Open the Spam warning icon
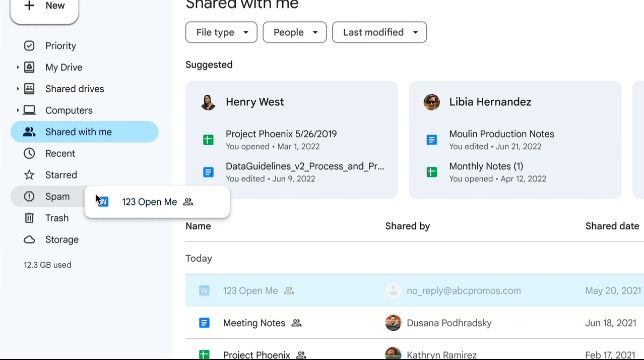This screenshot has height=360, width=644. pyautogui.click(x=30, y=196)
